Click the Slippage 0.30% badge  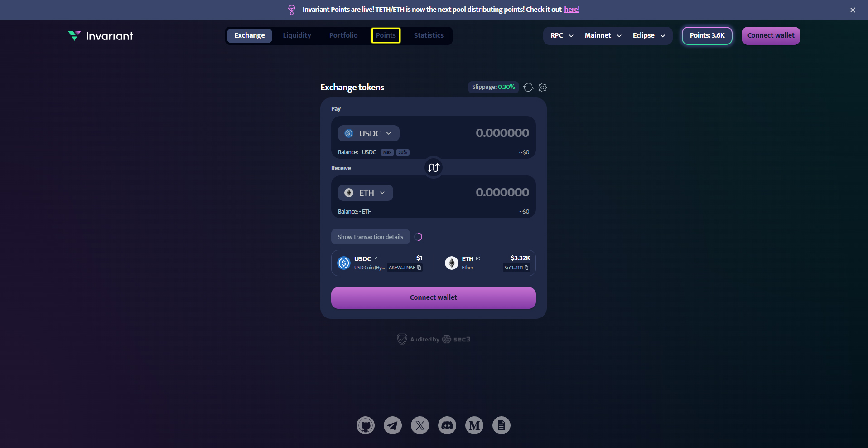click(x=493, y=87)
